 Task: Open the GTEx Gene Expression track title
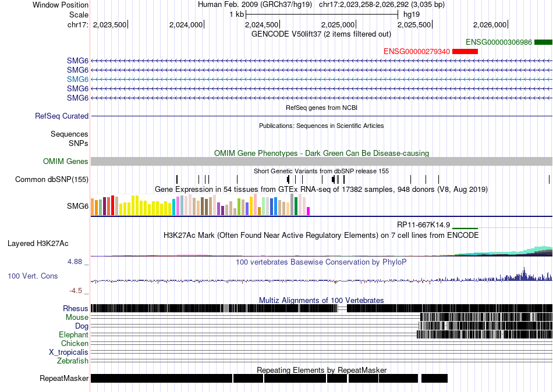coord(321,189)
